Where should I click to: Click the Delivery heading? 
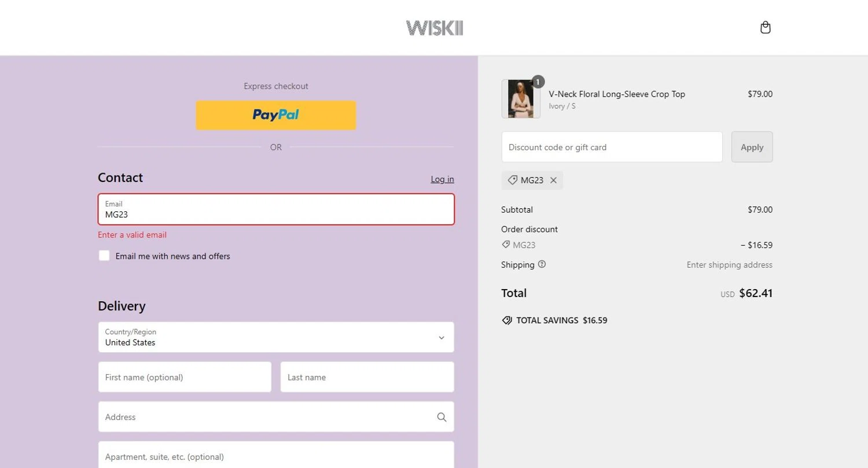[122, 306]
